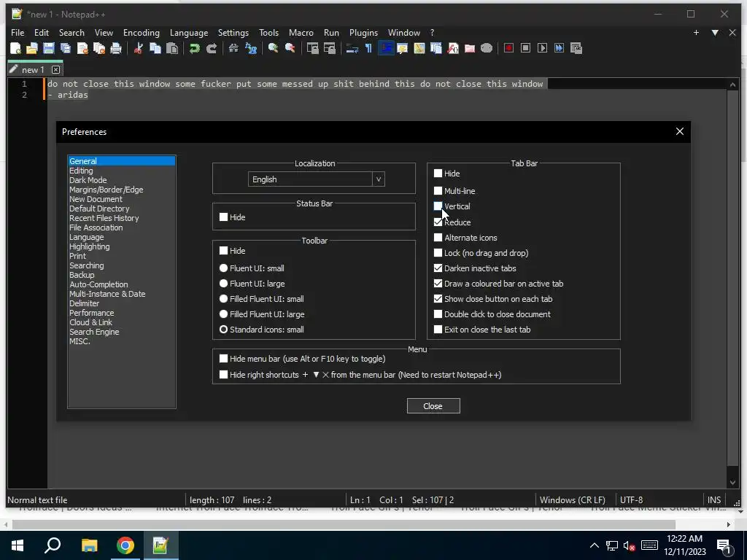Image resolution: width=747 pixels, height=560 pixels.
Task: Click the Print toolbar icon
Action: tap(116, 48)
